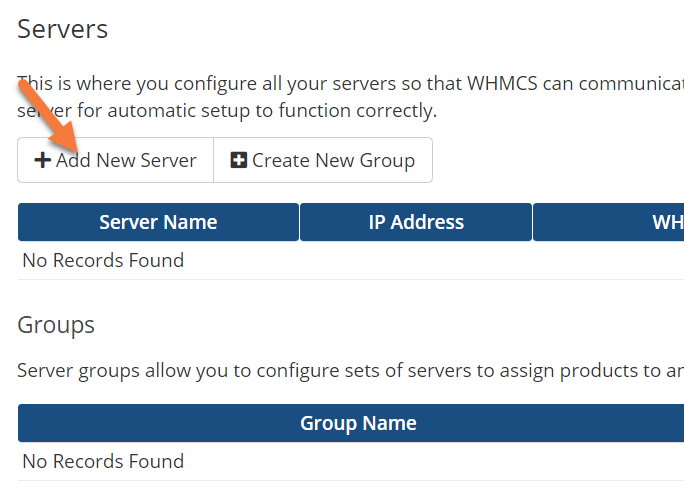The width and height of the screenshot is (684, 491).
Task: Click the plus-square icon on Create New Group
Action: point(238,161)
